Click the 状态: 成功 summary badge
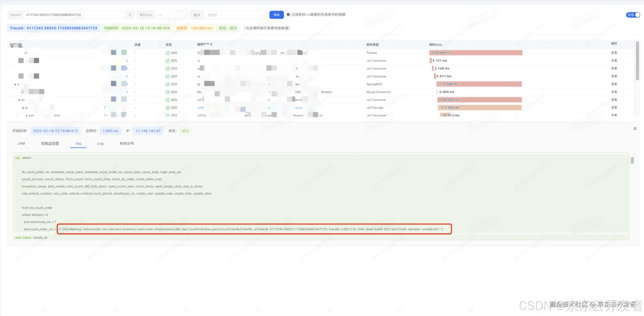Image resolution: width=644 pixels, height=316 pixels. [228, 28]
